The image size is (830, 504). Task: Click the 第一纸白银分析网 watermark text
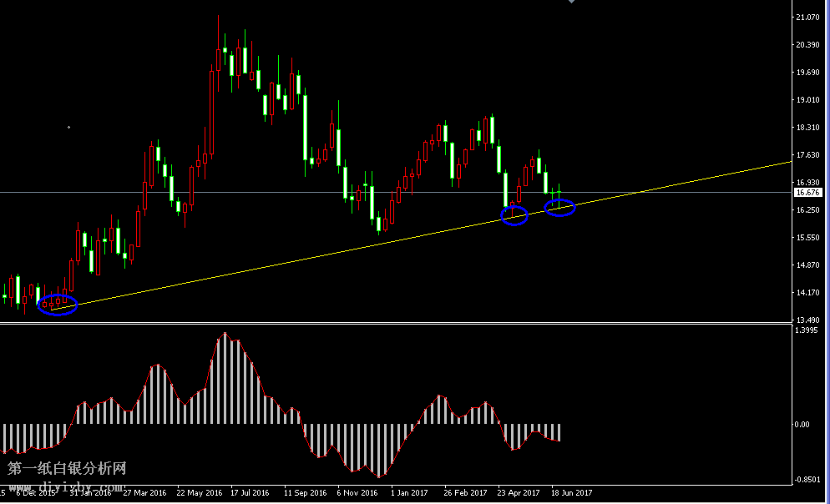click(x=67, y=470)
